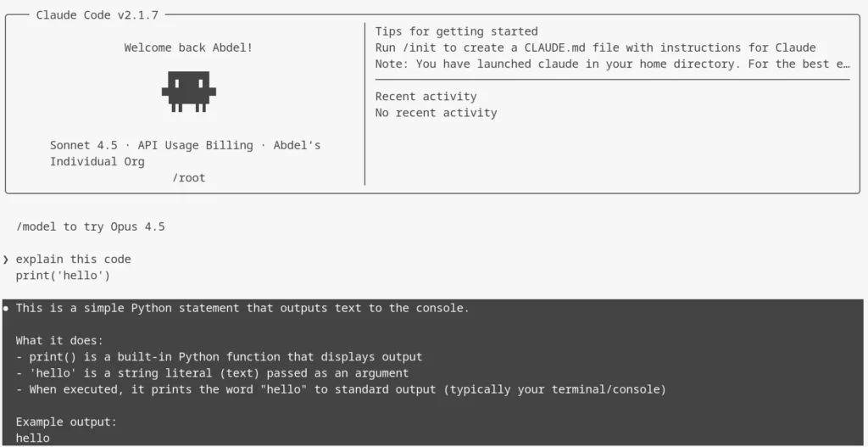Click the print('hello') code line in prompt
Image resolution: width=868 pixels, height=447 pixels.
[x=63, y=276]
